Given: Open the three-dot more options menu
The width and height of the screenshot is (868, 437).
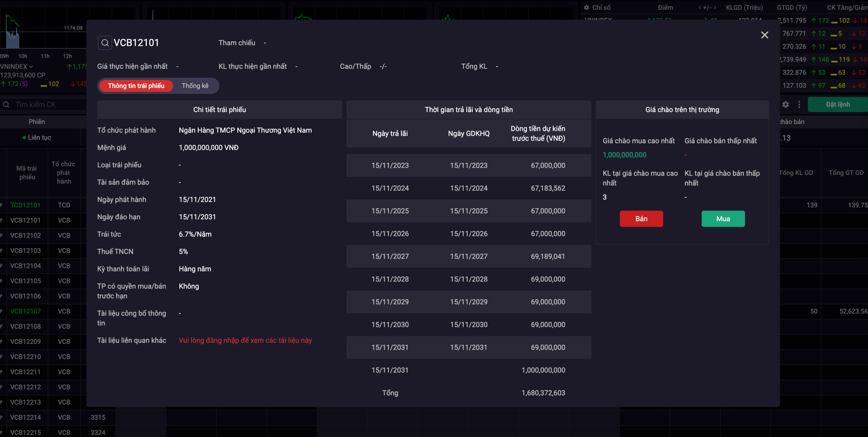Looking at the screenshot, I should [x=799, y=104].
